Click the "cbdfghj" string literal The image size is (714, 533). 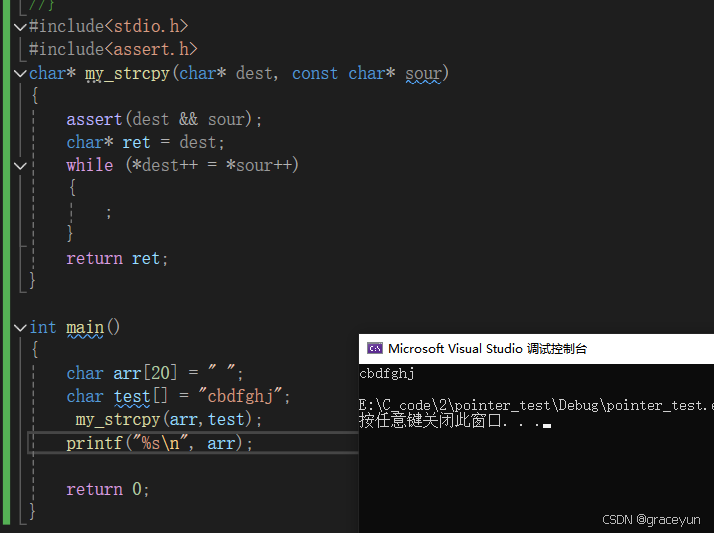(241, 396)
